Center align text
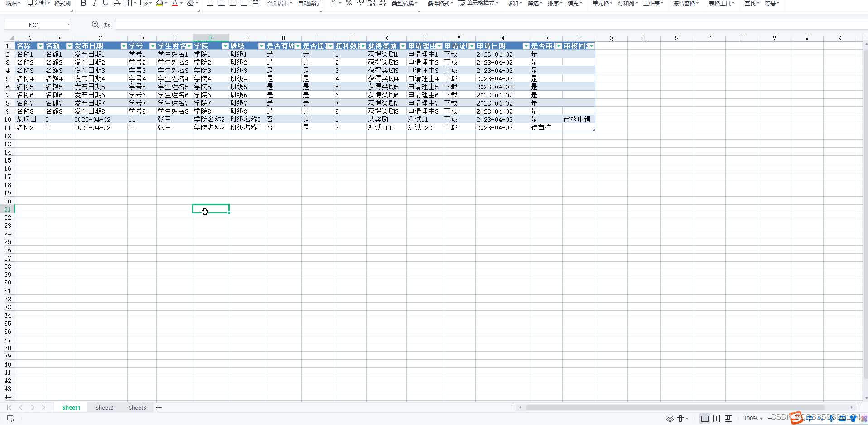 222,3
